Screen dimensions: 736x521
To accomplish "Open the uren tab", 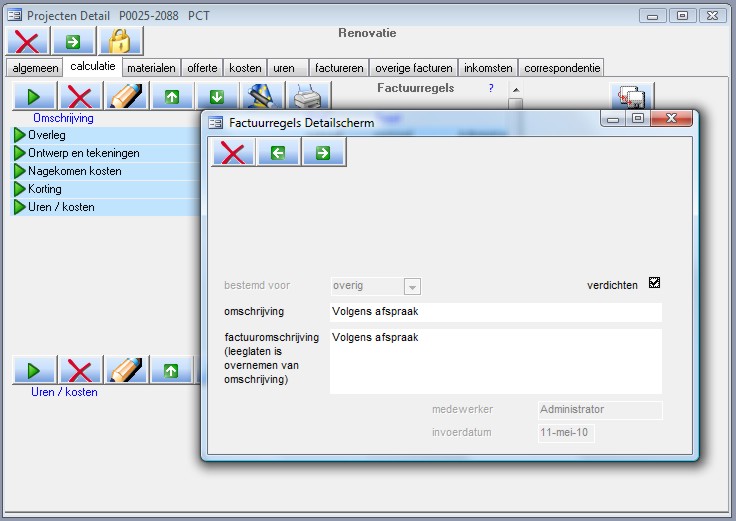I will 288,68.
